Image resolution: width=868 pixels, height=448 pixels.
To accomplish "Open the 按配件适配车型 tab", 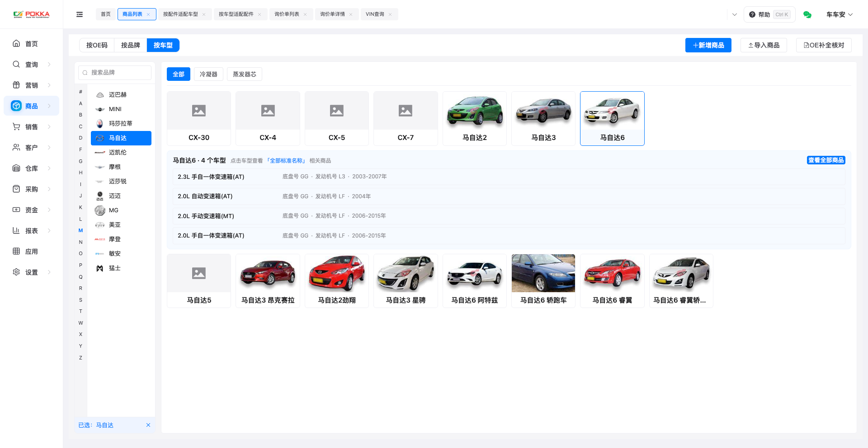I will pos(184,14).
